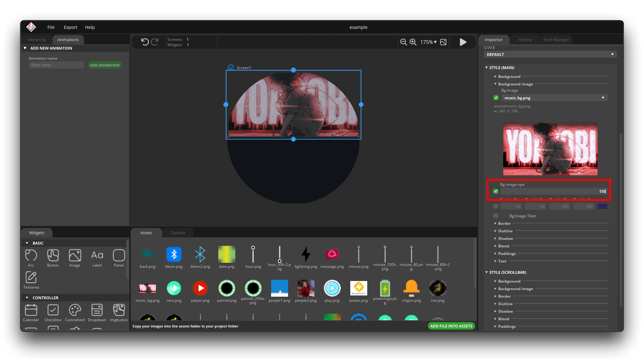Image resolution: width=644 pixels, height=362 pixels.
Task: Collapse the STYLE (SCROLLBAR) section
Action: point(487,272)
